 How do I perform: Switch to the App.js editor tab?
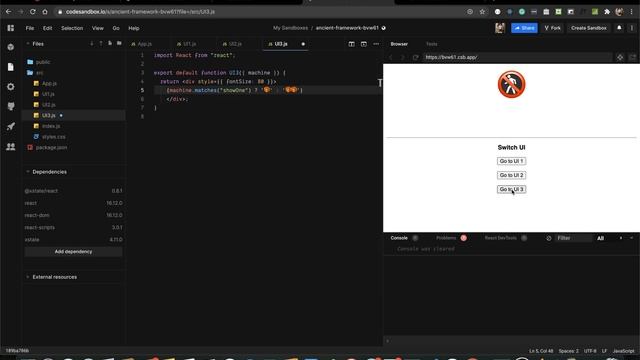[142, 44]
